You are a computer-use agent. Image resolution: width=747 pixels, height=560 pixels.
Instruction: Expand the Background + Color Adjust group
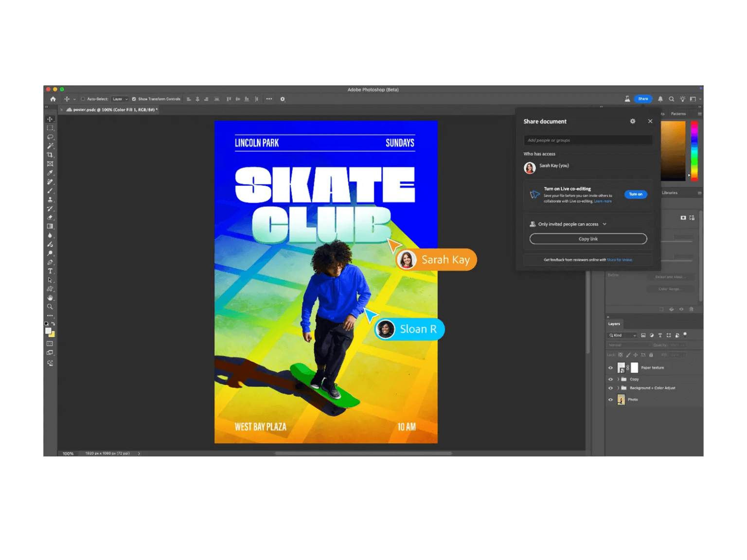click(619, 388)
